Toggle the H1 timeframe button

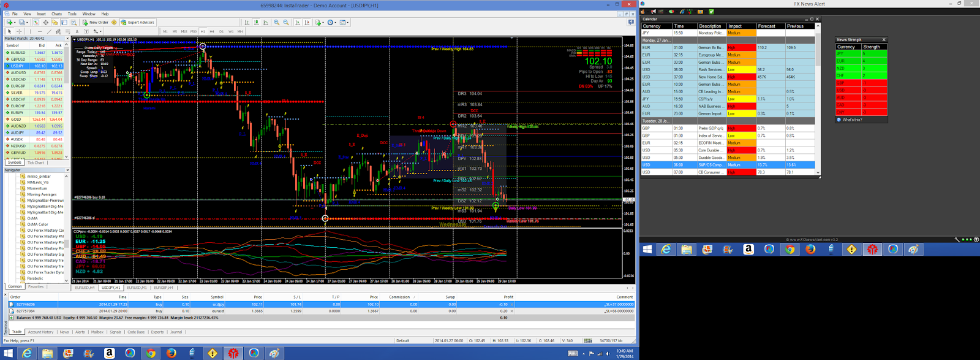point(203,31)
